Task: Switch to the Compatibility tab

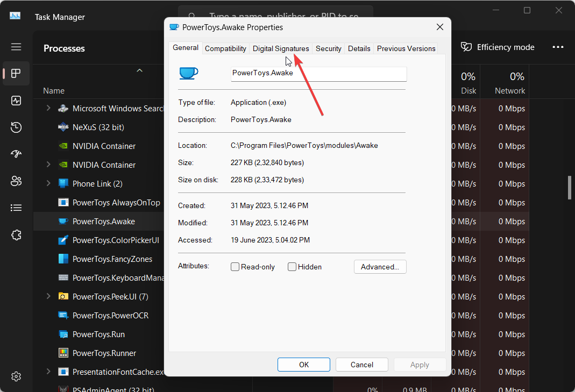Action: click(225, 48)
